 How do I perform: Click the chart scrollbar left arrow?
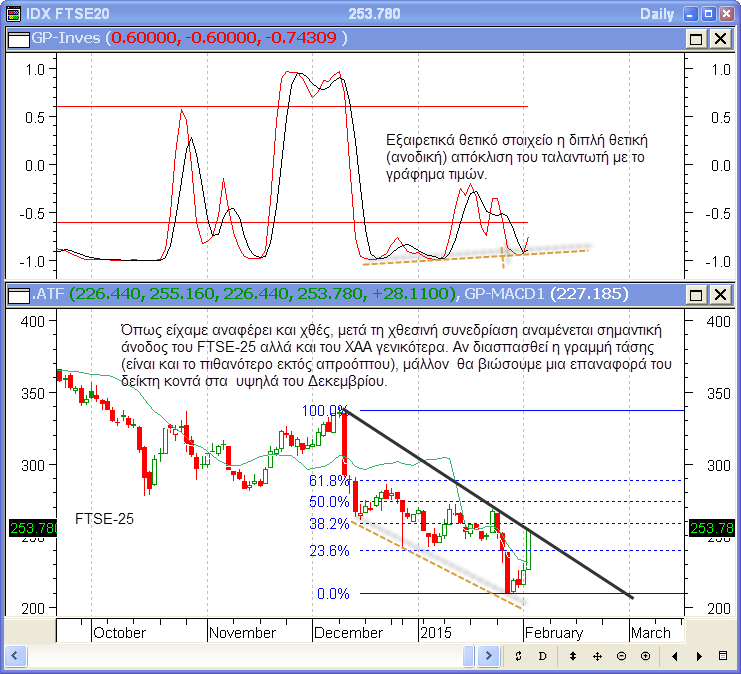[14, 656]
